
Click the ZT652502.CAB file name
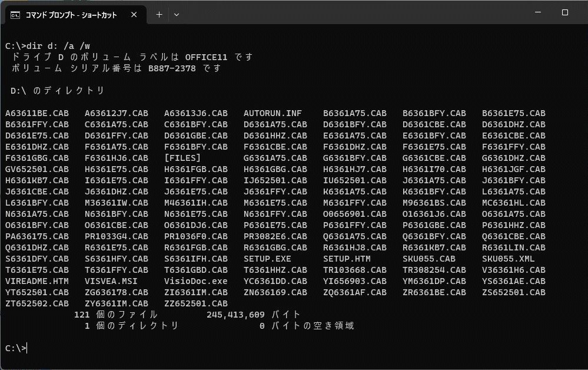pyautogui.click(x=36, y=303)
